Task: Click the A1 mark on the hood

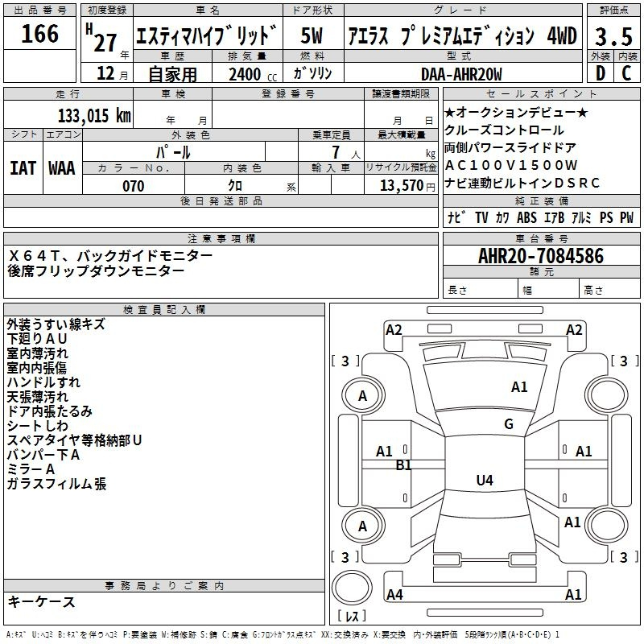Action: pyautogui.click(x=519, y=387)
